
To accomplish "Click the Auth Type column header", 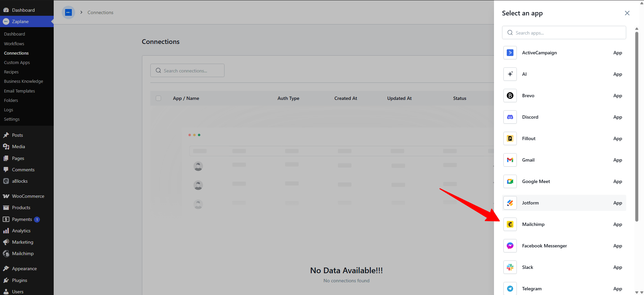I will click(x=288, y=98).
